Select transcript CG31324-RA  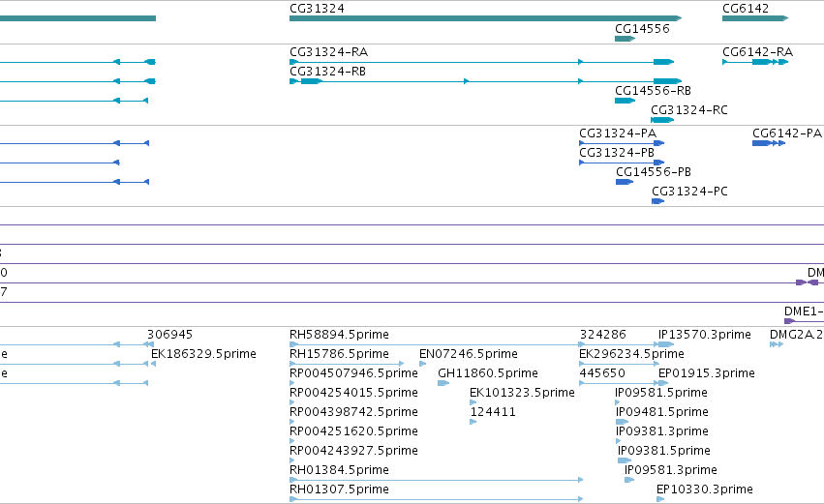(x=328, y=52)
